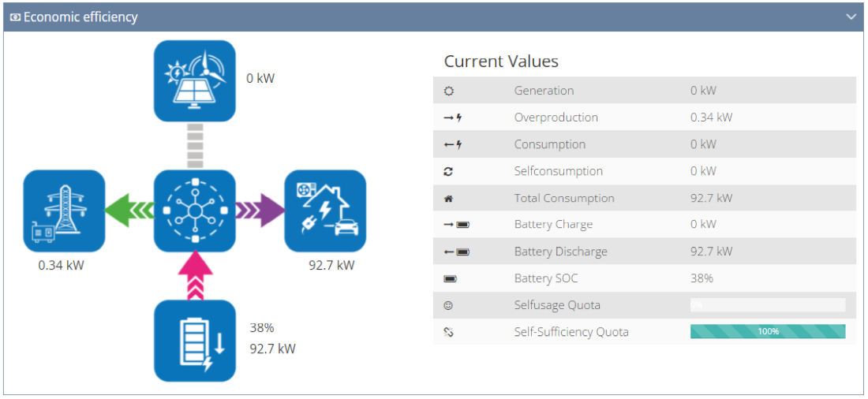Select the Overproduction row label
868x399 pixels.
(556, 117)
